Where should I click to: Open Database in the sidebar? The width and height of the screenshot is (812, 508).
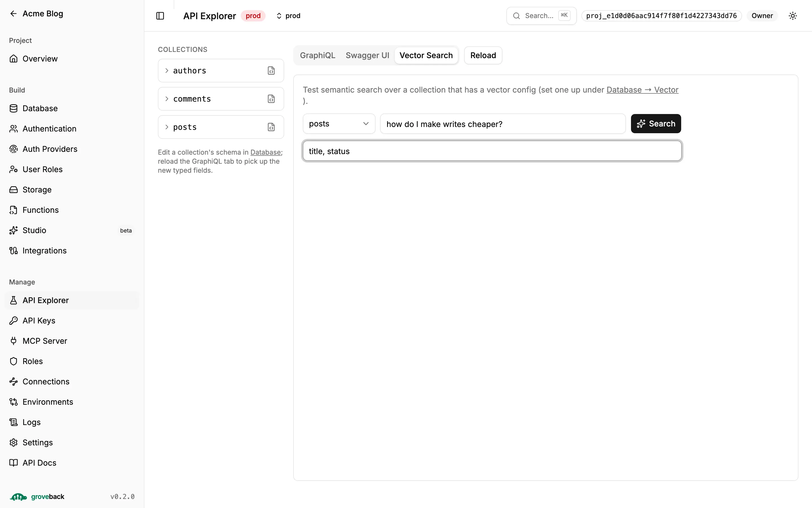point(72,109)
